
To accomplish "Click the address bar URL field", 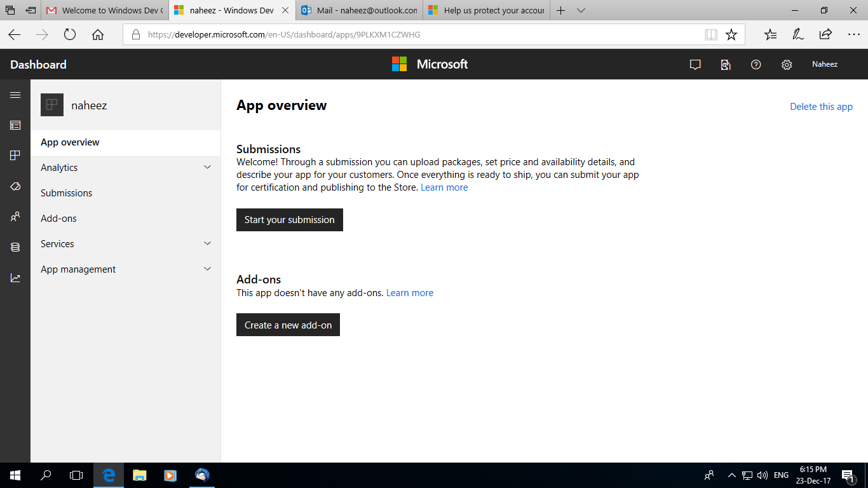I will click(413, 34).
